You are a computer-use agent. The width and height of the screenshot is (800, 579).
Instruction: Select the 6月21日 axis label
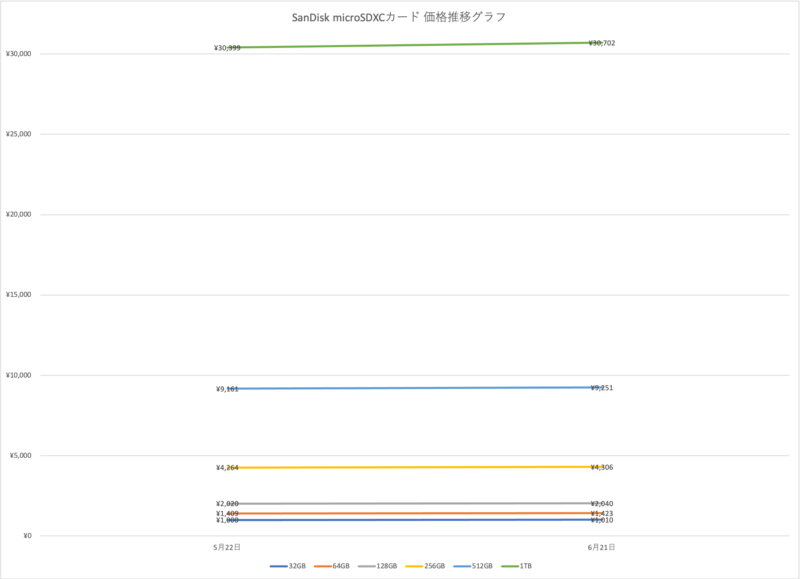tap(602, 547)
